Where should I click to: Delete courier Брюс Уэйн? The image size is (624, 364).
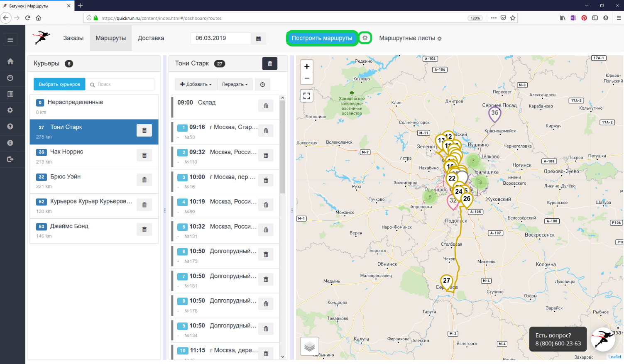[144, 180]
